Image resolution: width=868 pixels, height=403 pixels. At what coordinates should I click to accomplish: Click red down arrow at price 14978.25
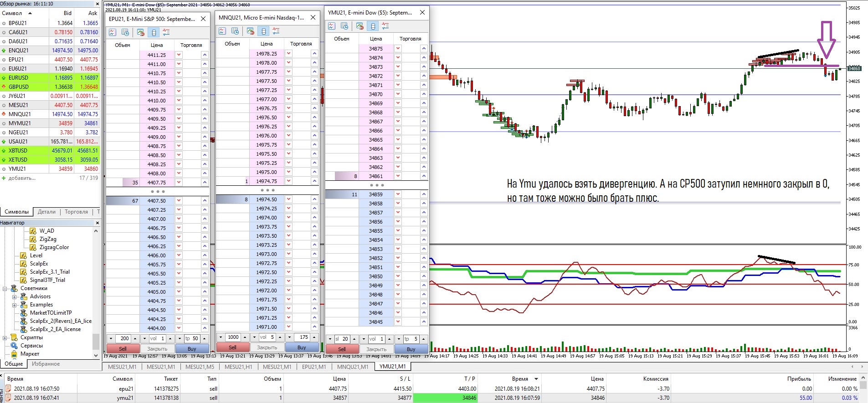pyautogui.click(x=288, y=53)
